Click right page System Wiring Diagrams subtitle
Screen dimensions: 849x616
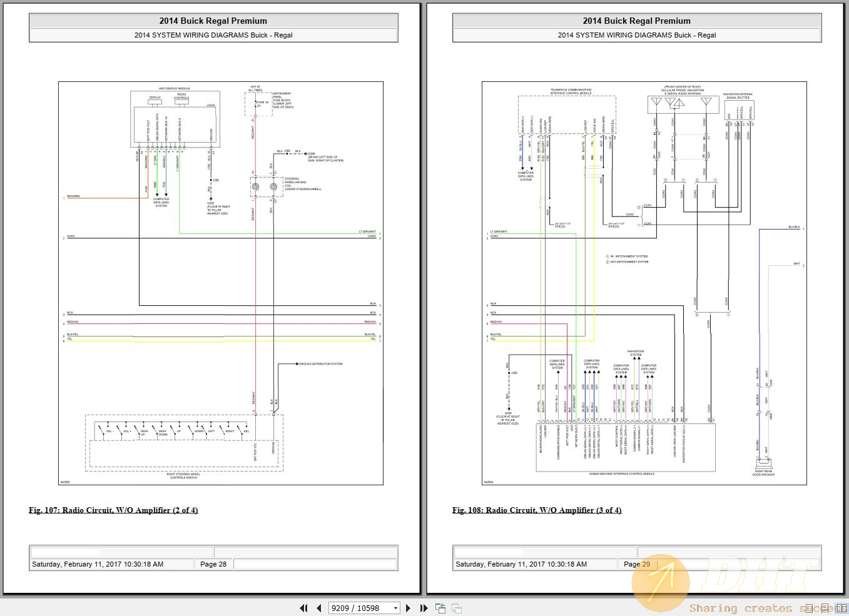pyautogui.click(x=637, y=35)
